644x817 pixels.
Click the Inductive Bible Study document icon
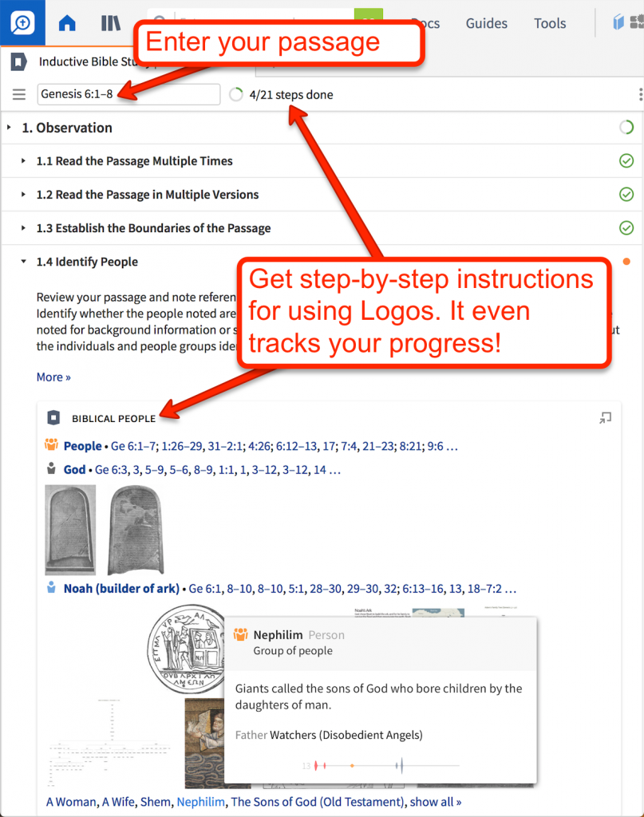click(17, 61)
